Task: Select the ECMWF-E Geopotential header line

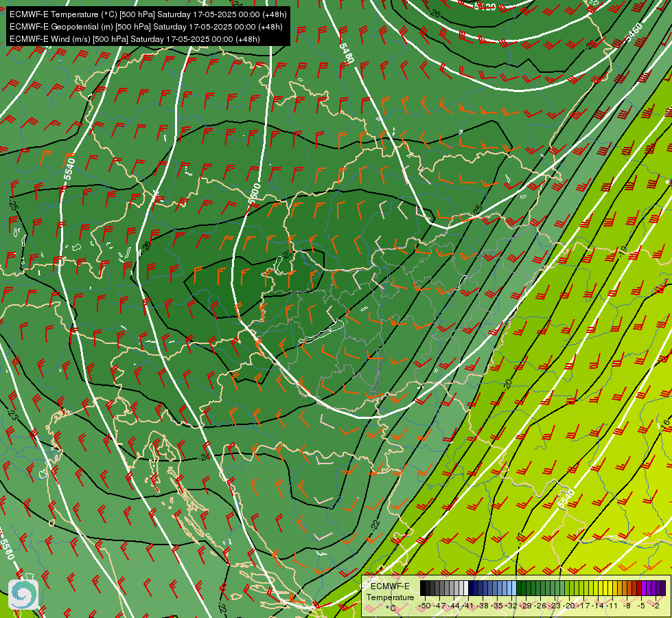Action: [x=146, y=27]
